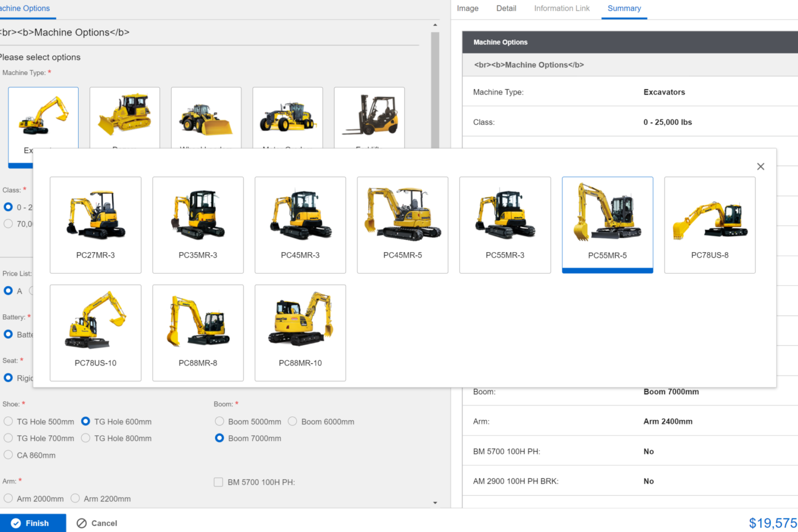Select the 0 - 25,000 lbs class radio
The height and width of the screenshot is (532, 798).
(9, 207)
